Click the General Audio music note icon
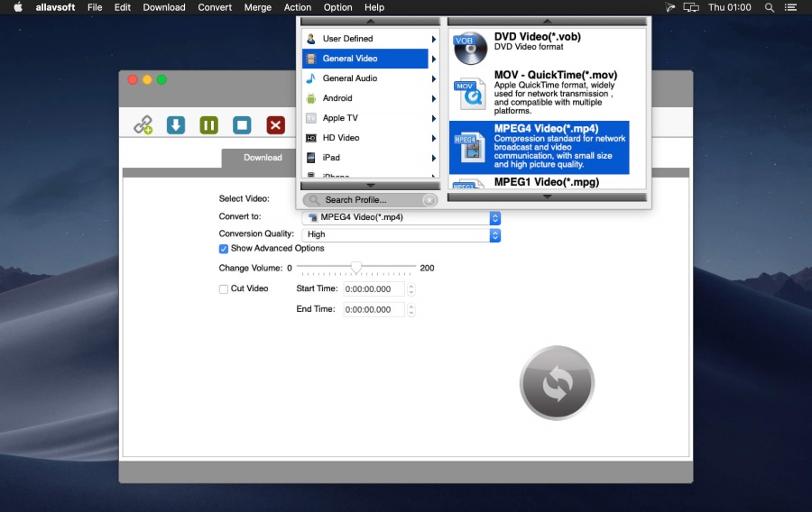The height and width of the screenshot is (512, 812). [x=310, y=78]
